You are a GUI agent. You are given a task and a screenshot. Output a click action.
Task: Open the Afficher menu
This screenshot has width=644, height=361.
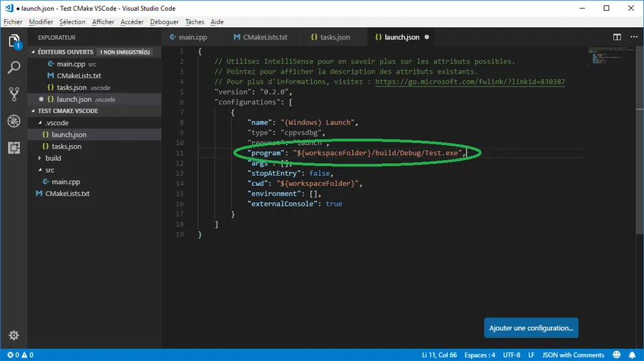tap(103, 21)
